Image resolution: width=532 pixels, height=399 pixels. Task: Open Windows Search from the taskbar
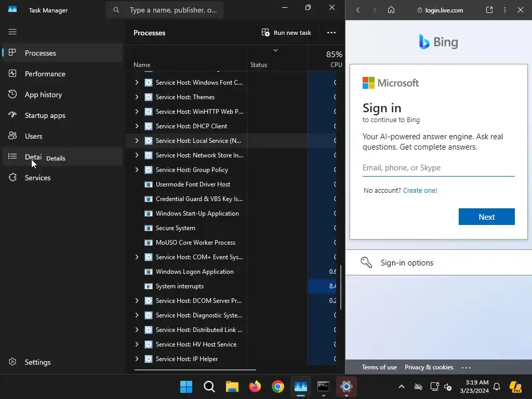[x=209, y=387]
